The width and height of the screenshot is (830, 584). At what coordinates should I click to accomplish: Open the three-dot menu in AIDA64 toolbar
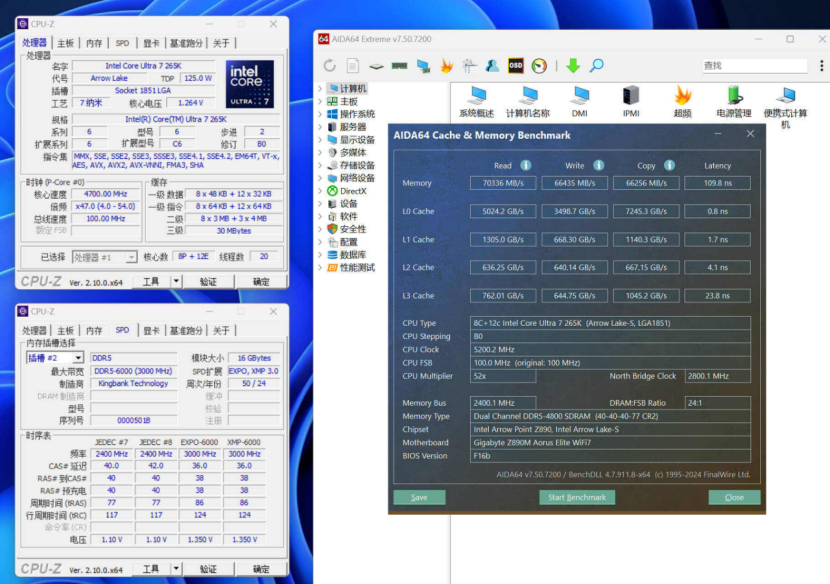822,66
